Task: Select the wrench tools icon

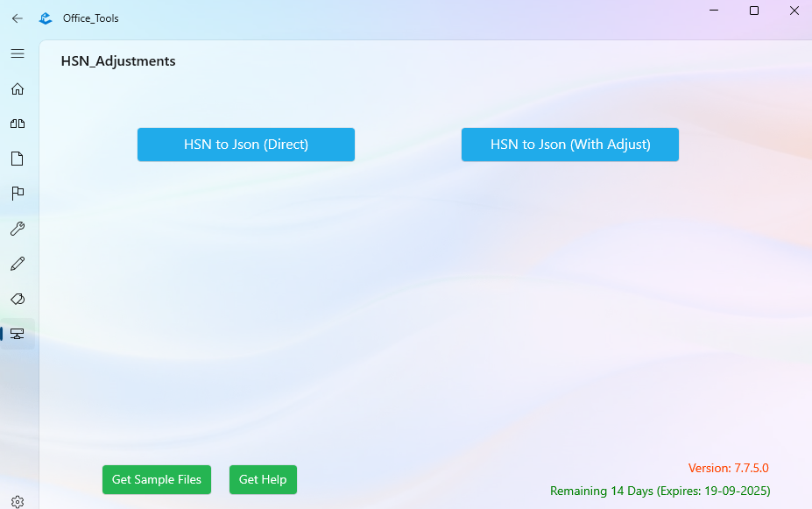Action: click(17, 229)
